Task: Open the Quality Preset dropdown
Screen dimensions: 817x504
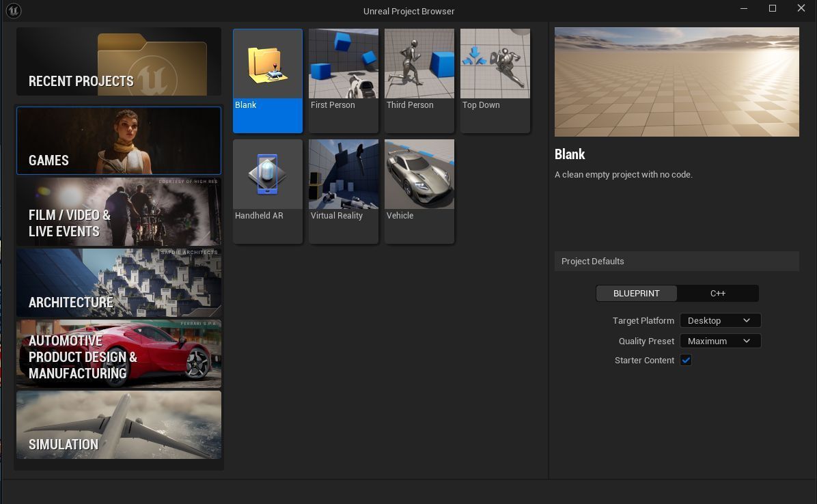Action: (x=720, y=341)
